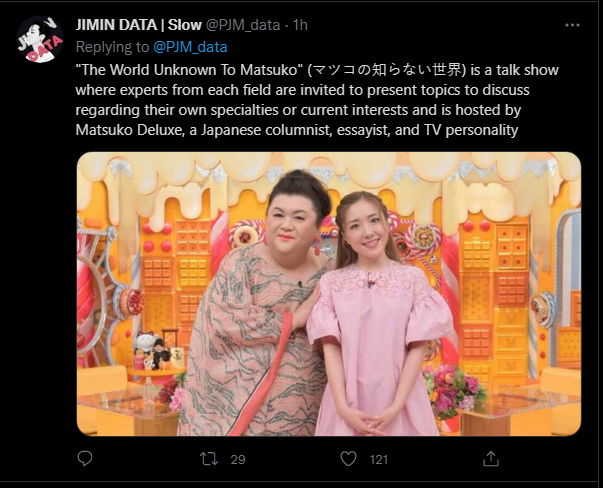Open the JIMIN DATA profile avatar
Image resolution: width=603 pixels, height=488 pixels.
pyautogui.click(x=40, y=39)
